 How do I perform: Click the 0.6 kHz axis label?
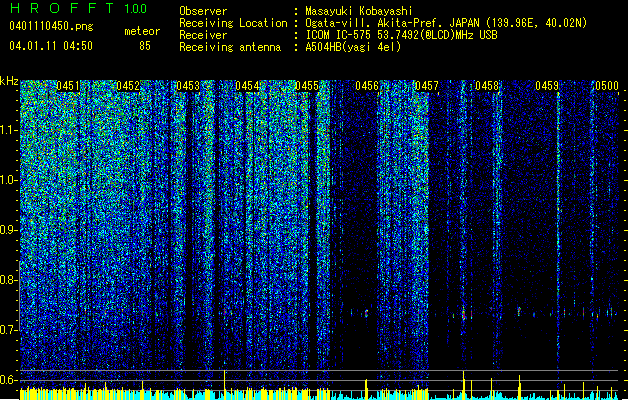9,380
